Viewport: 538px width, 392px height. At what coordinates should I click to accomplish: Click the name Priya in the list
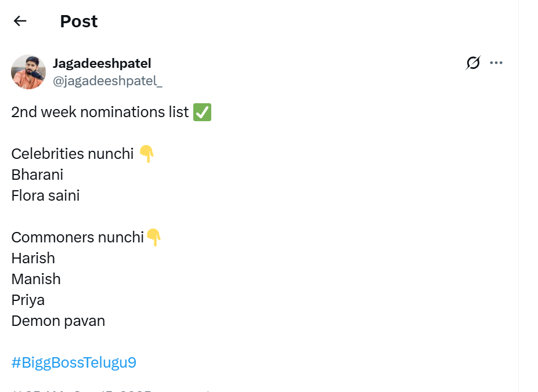click(28, 300)
